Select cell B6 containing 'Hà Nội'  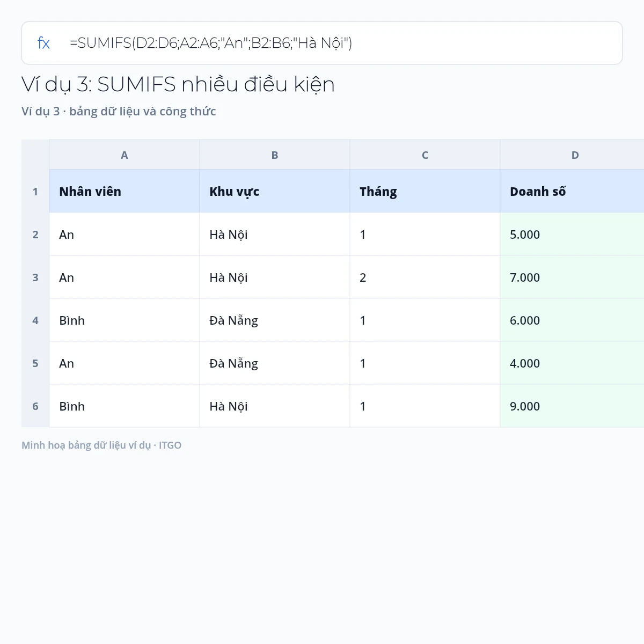click(275, 406)
